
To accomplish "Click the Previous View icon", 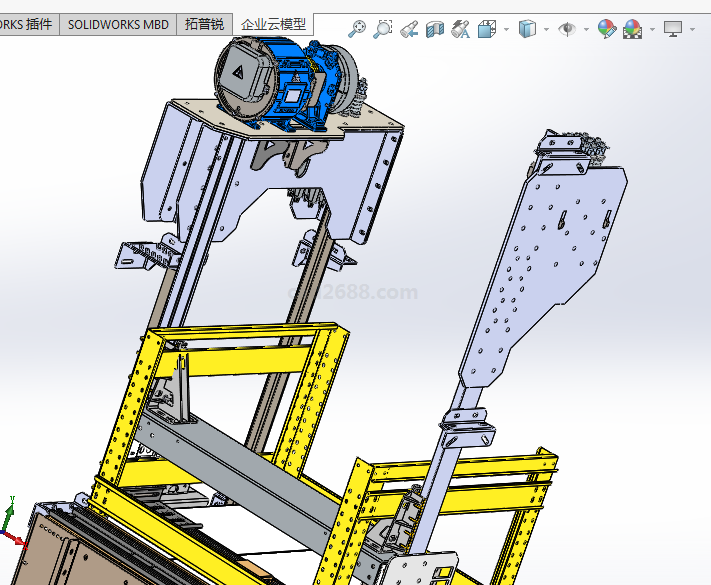I will pos(409,30).
